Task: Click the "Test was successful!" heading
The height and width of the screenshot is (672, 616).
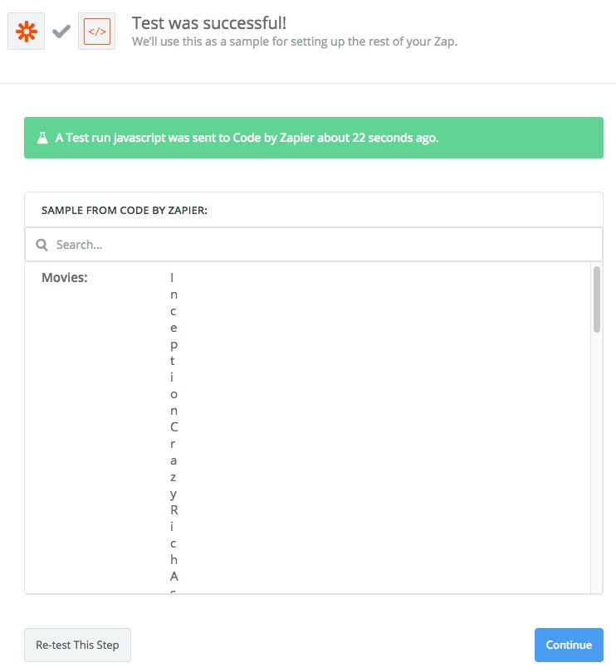Action: pyautogui.click(x=209, y=22)
